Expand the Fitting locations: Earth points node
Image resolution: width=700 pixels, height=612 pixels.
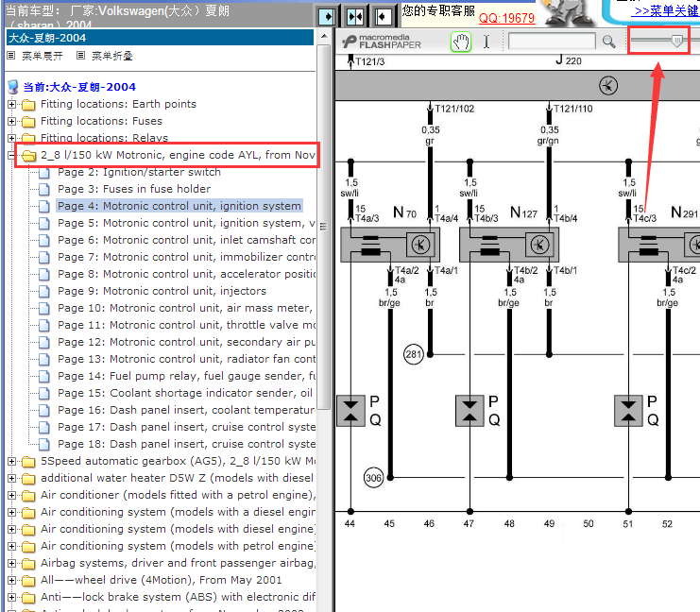(x=11, y=105)
